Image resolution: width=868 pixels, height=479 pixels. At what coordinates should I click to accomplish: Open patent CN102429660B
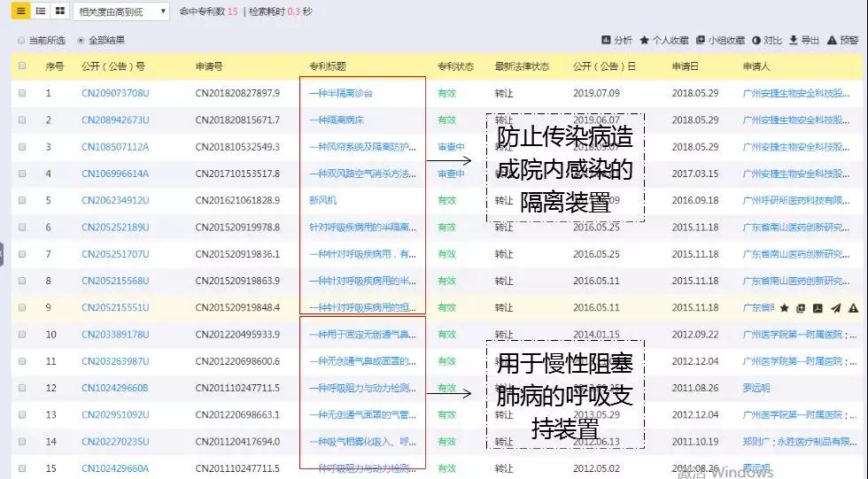[x=115, y=388]
